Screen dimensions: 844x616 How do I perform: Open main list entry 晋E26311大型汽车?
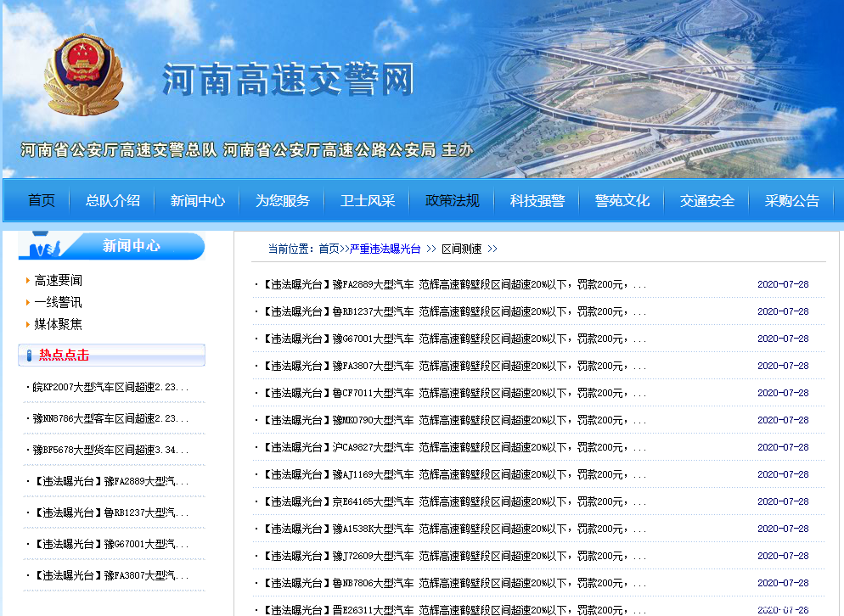tap(453, 610)
